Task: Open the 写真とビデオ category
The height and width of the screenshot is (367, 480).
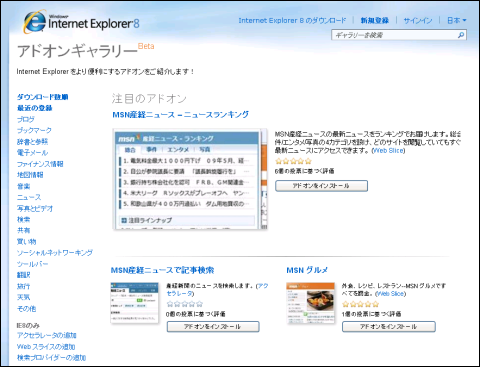Action: click(x=35, y=208)
